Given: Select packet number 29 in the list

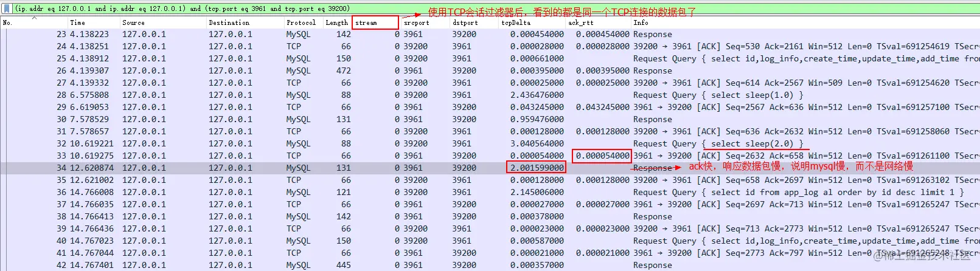Looking at the screenshot, I should pyautogui.click(x=490, y=107).
